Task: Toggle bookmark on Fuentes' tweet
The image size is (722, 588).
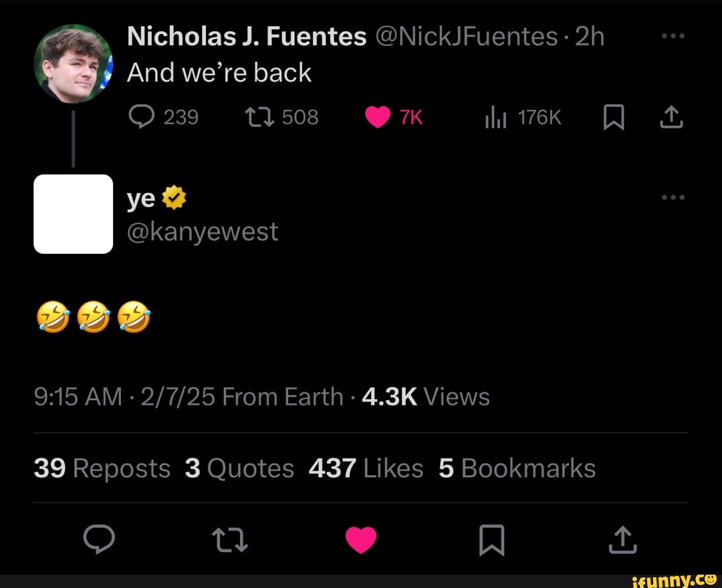Action: pos(614,116)
